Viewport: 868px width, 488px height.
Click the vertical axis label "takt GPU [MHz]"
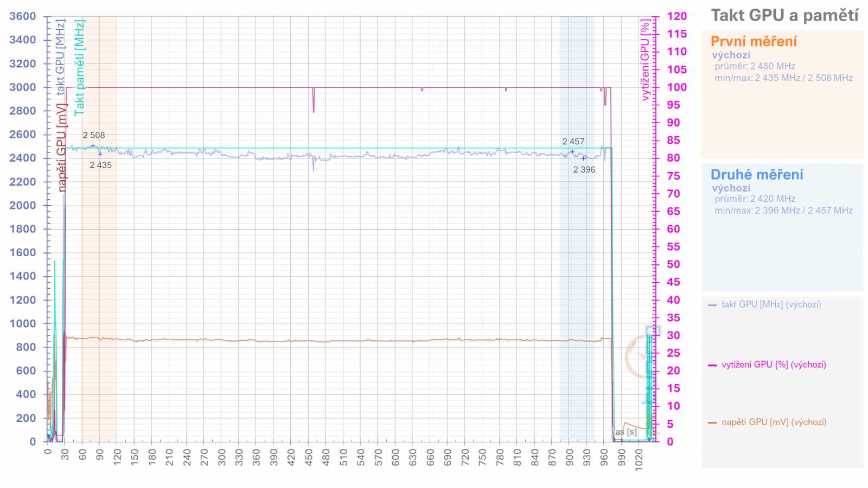(60, 57)
